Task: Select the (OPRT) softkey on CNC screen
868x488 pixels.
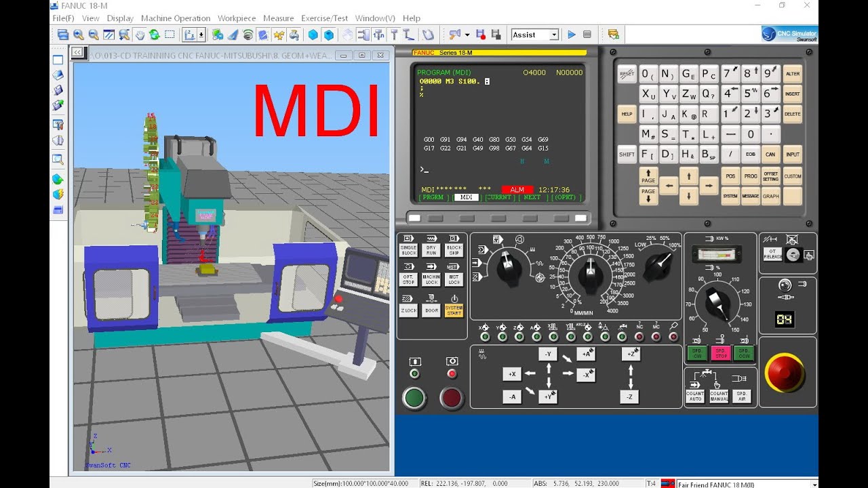Action: [x=565, y=197]
